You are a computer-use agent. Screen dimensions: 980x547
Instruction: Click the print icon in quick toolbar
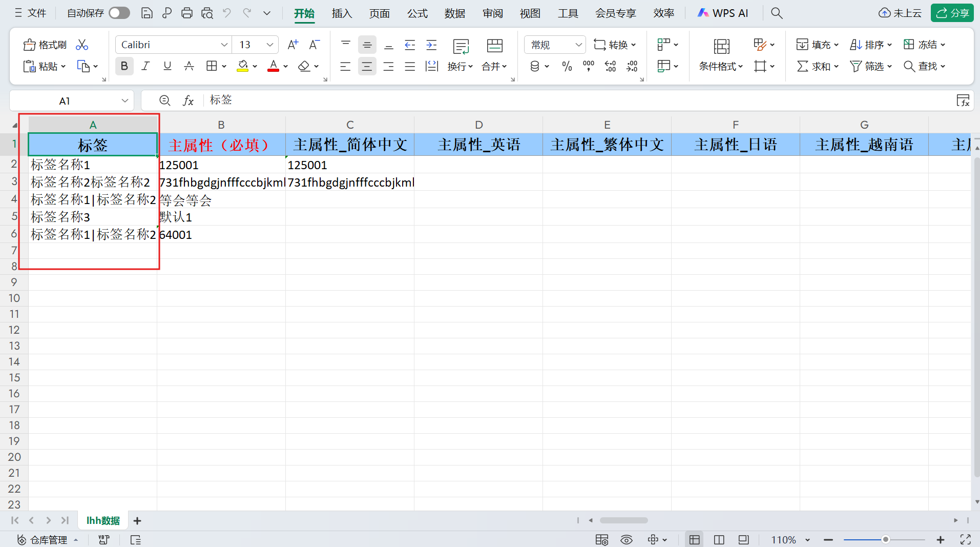[187, 13]
